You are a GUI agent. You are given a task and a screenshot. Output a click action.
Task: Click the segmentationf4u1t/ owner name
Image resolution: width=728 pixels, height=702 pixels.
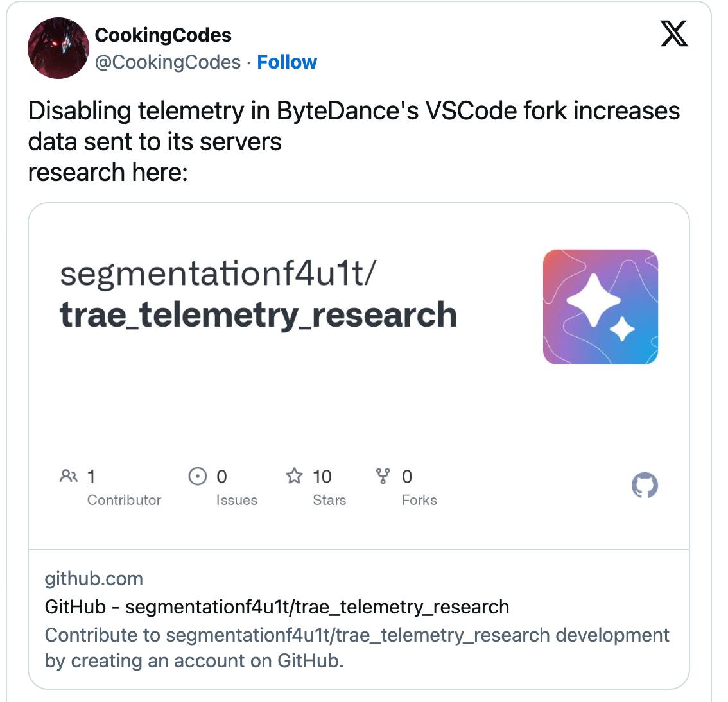click(x=218, y=274)
